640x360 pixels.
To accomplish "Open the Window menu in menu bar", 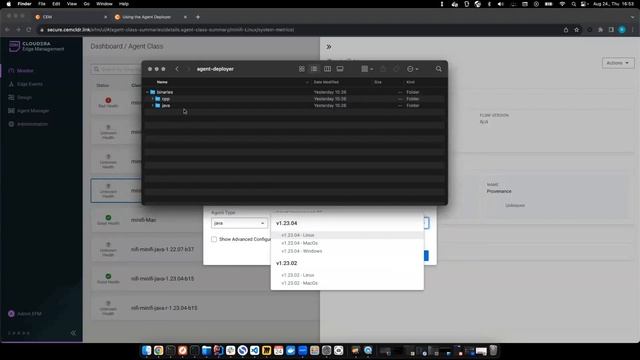I will 104,4.
